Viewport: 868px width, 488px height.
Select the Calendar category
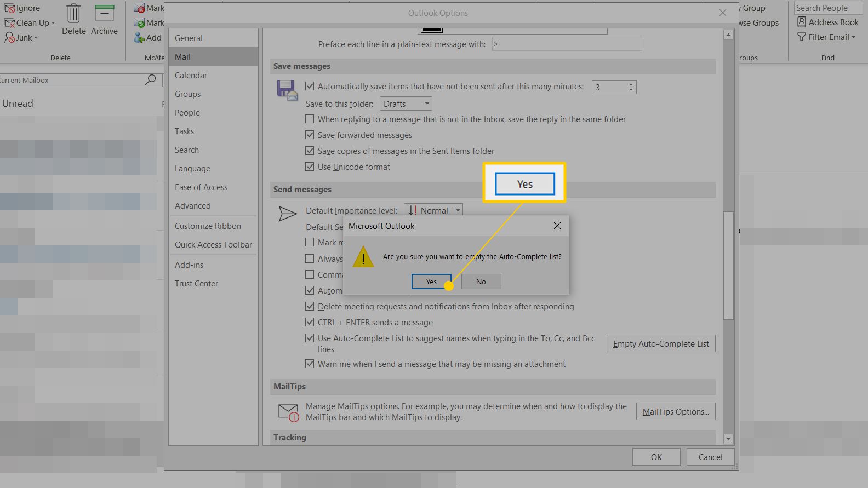[213, 76]
